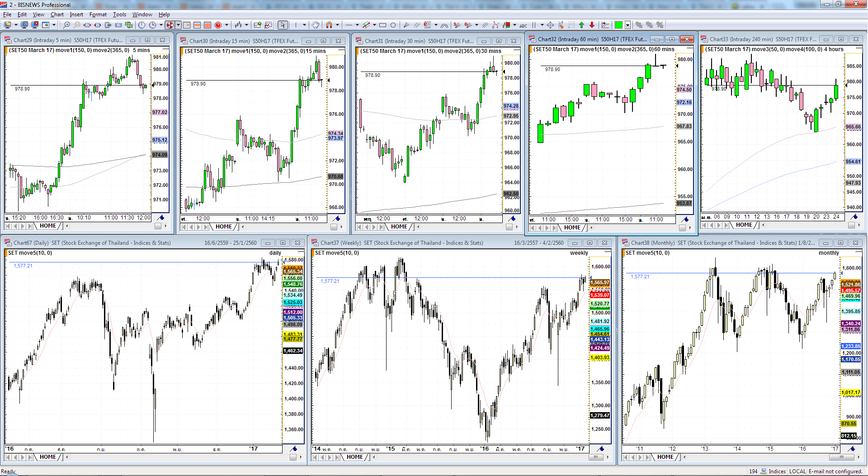
Task: Open the File menu
Action: click(7, 14)
